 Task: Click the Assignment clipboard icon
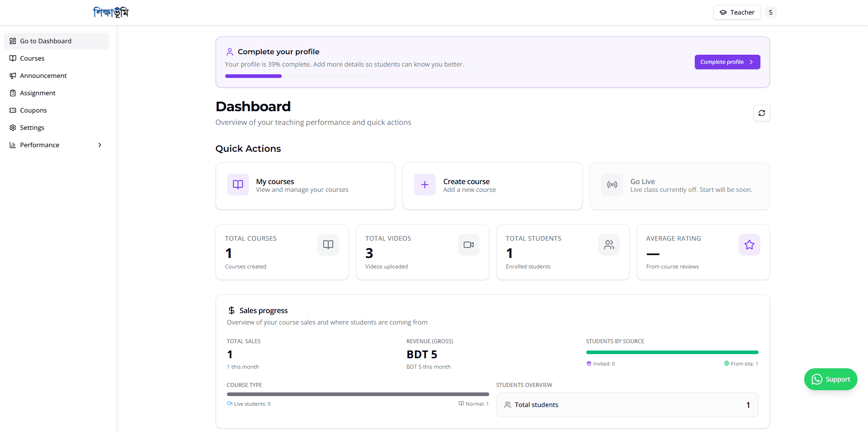(x=13, y=93)
